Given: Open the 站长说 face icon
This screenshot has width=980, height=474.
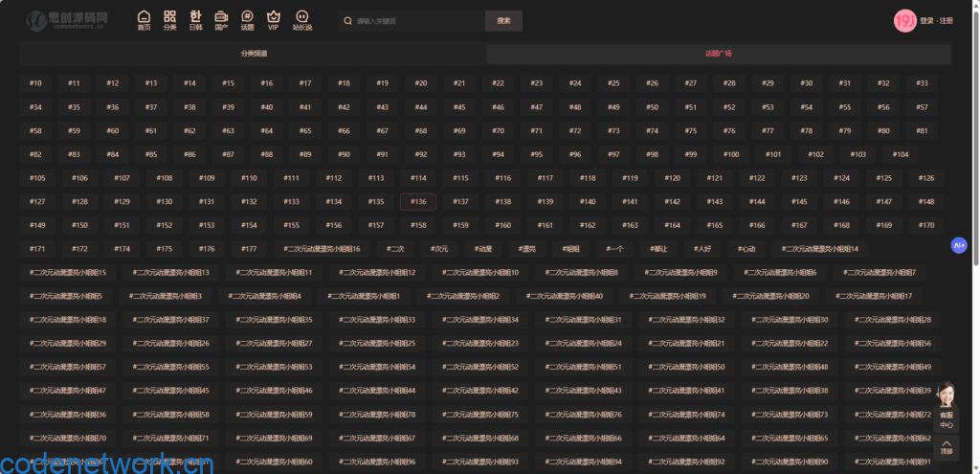Looking at the screenshot, I should (302, 21).
